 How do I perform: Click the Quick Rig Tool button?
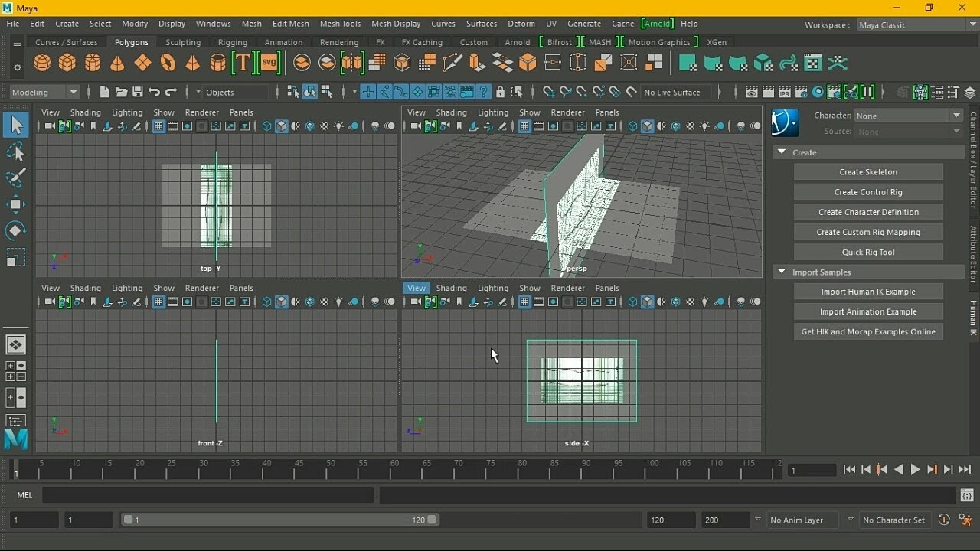(x=868, y=252)
